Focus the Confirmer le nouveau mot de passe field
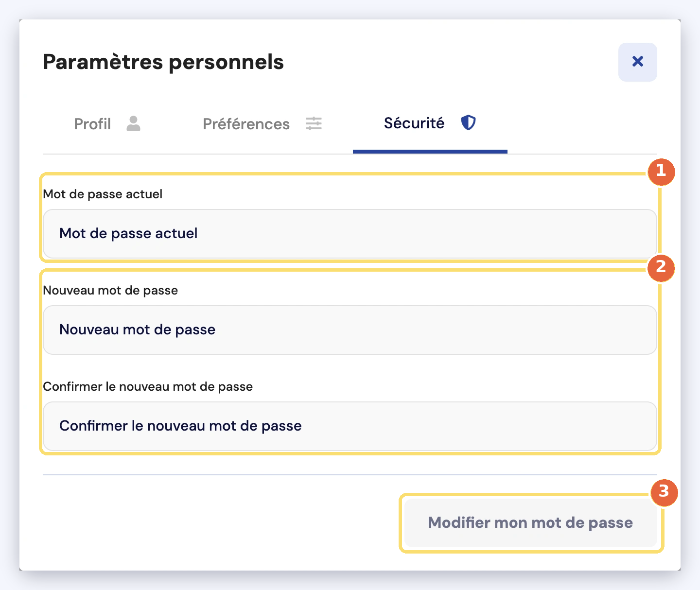Image resolution: width=700 pixels, height=590 pixels. click(350, 426)
